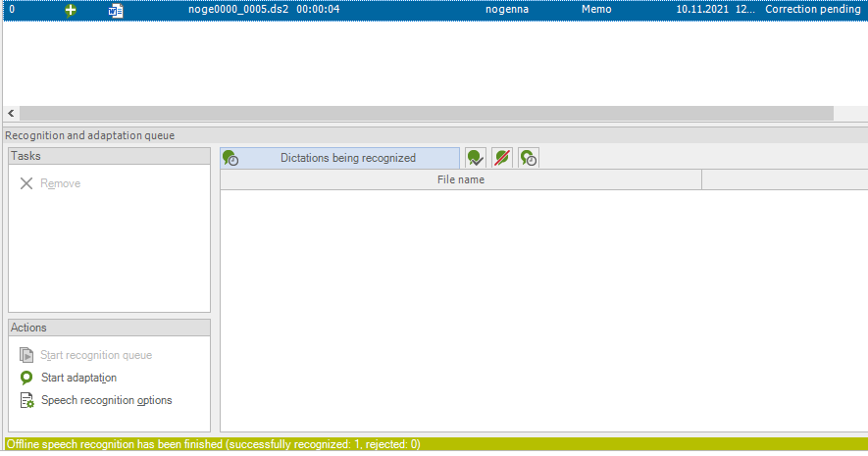Click the horizontal scrollbar thumb
This screenshot has height=456, width=868.
(x=427, y=114)
